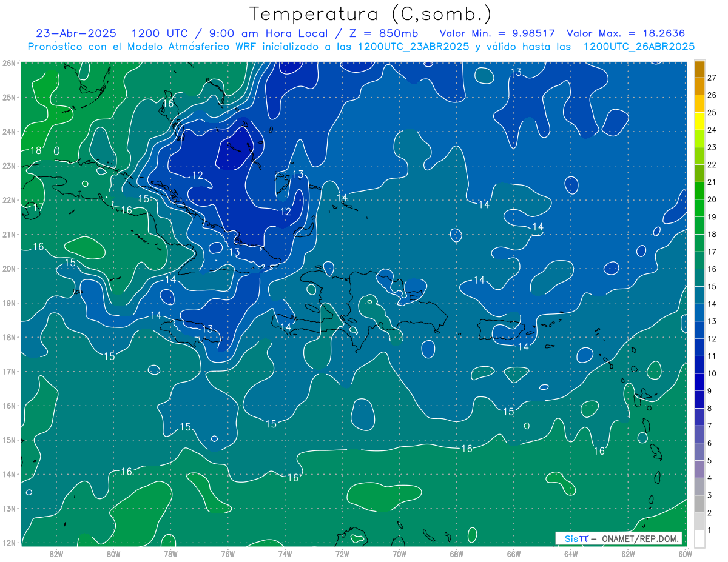Click the 14N latitude axis label
The height and width of the screenshot is (562, 728).
click(8, 474)
